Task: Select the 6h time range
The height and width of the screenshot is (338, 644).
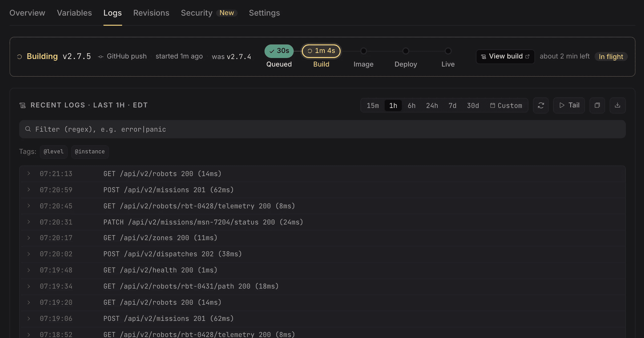Action: 412,106
